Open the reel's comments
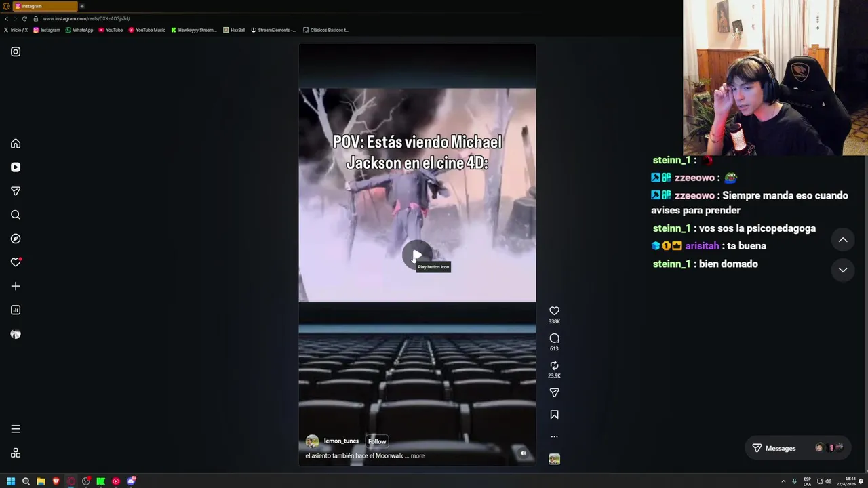868x488 pixels. pos(554,338)
